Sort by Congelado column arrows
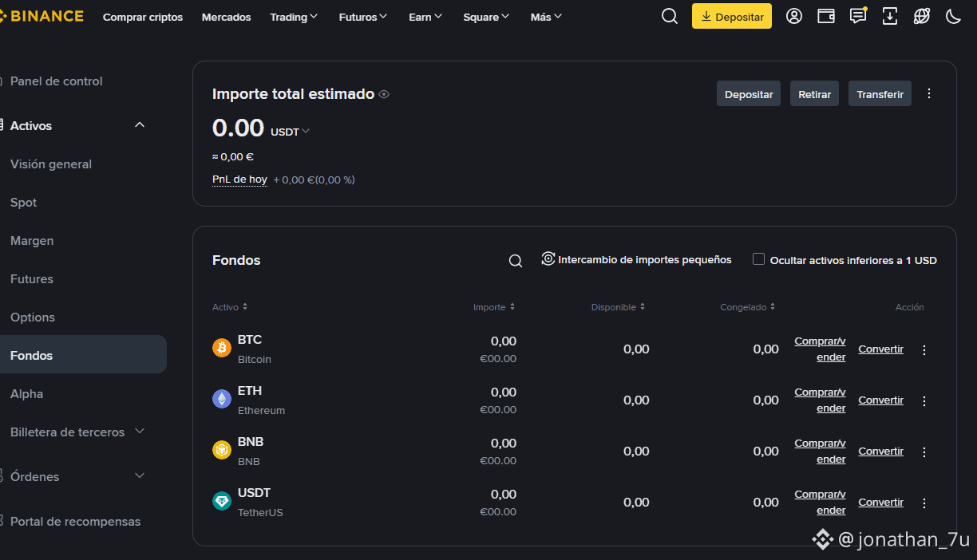Screen dimensions: 977x560 (x=773, y=307)
